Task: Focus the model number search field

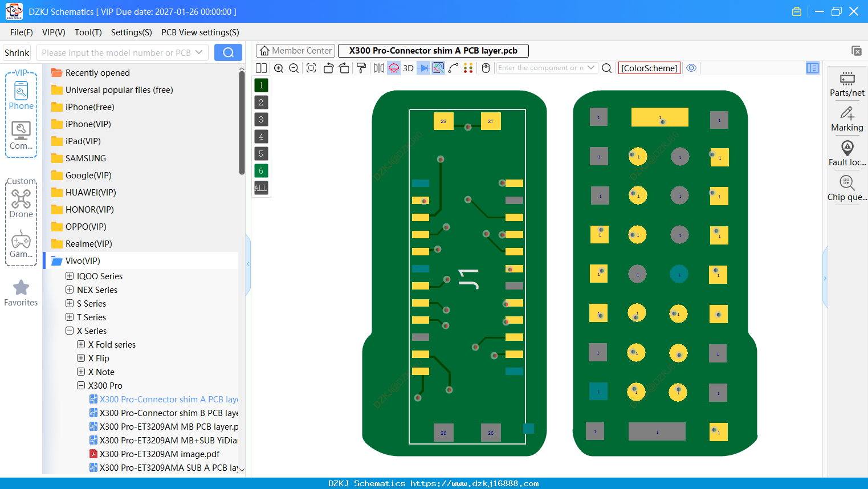Action: point(123,52)
